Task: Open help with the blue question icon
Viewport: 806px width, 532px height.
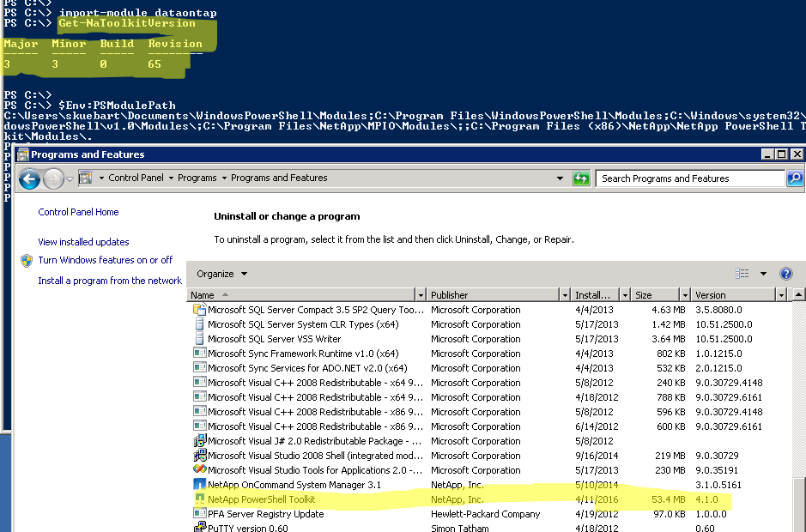Action: pyautogui.click(x=786, y=274)
